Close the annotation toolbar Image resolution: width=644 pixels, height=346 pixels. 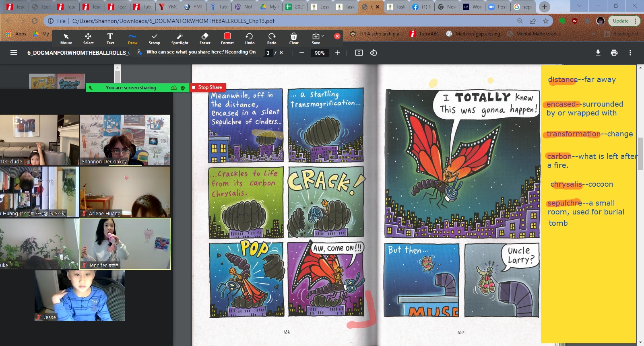[337, 36]
